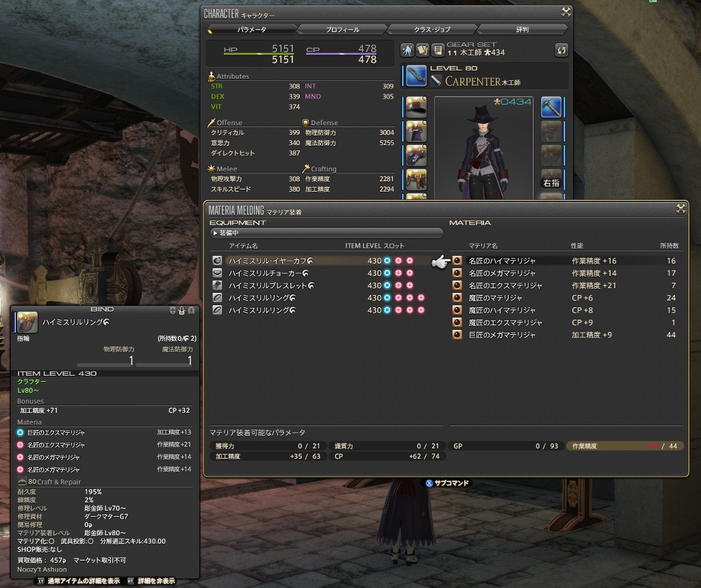Click the アイテム名 column header
The width and height of the screenshot is (701, 588).
tap(243, 246)
